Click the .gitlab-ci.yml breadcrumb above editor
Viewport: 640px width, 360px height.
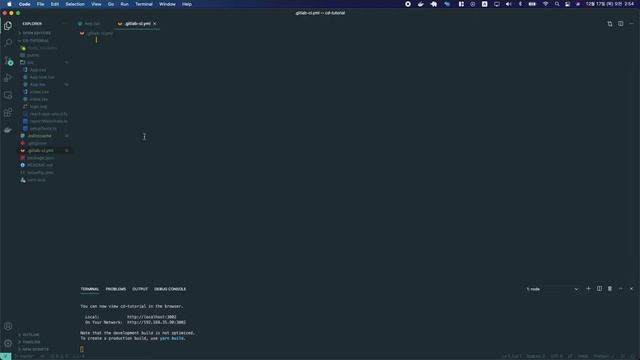click(100, 33)
